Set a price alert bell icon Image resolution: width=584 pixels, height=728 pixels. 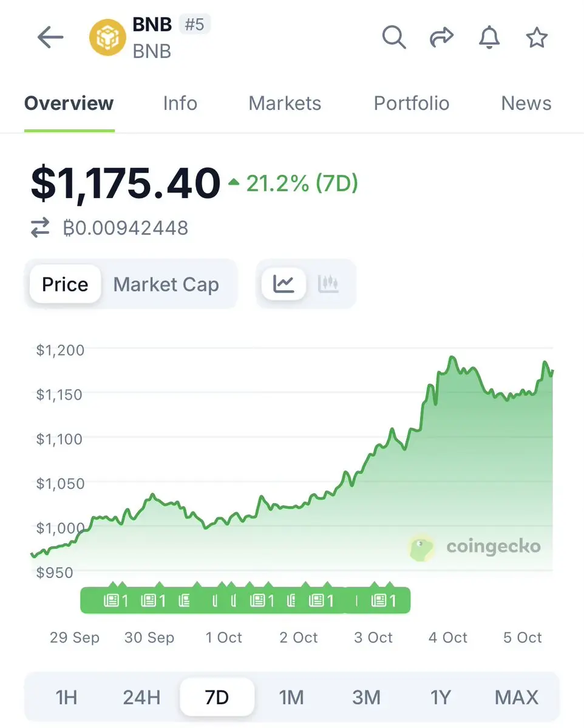[x=489, y=38]
